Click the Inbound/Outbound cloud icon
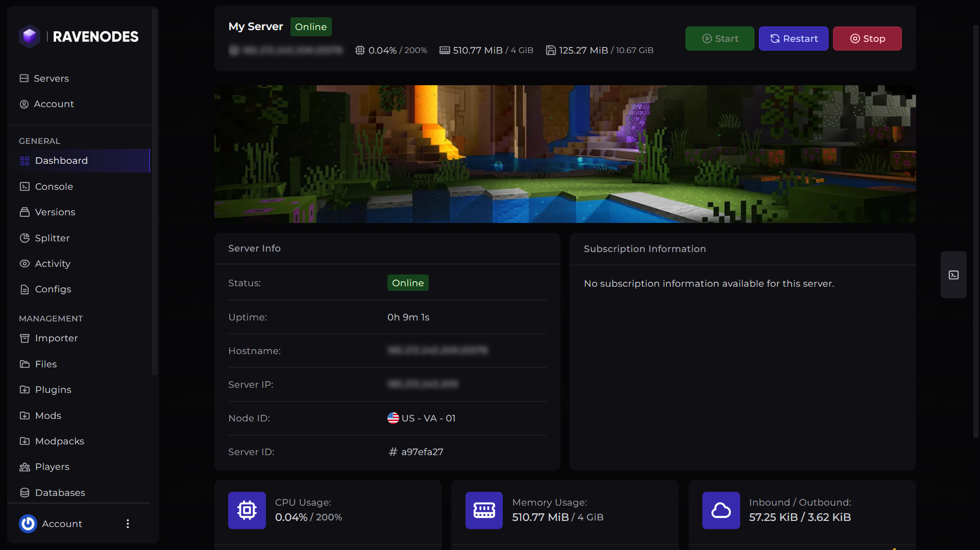 (x=721, y=510)
